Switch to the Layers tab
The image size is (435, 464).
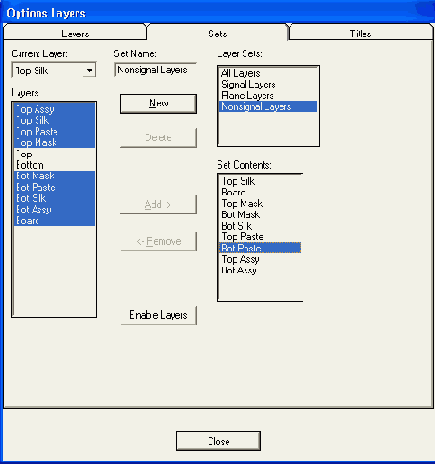pos(75,33)
